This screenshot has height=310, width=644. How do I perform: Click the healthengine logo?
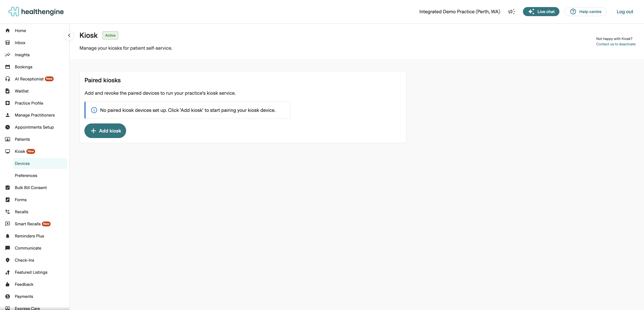[x=36, y=11]
